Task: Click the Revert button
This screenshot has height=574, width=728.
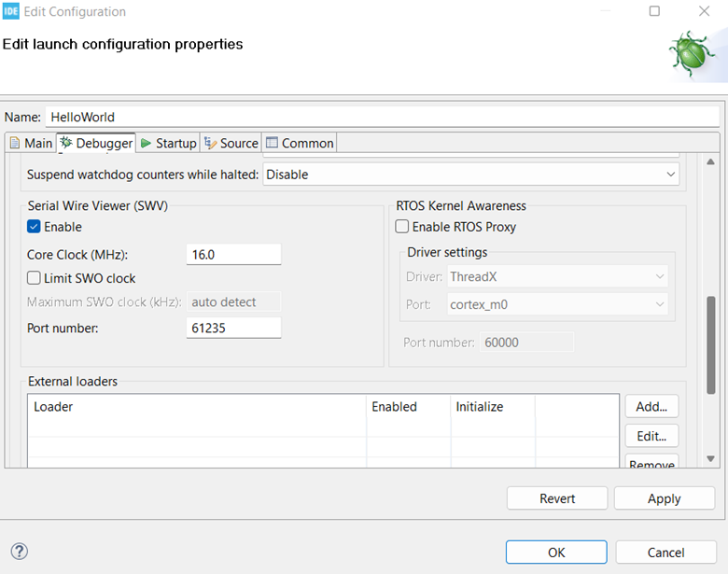Action: pyautogui.click(x=557, y=498)
